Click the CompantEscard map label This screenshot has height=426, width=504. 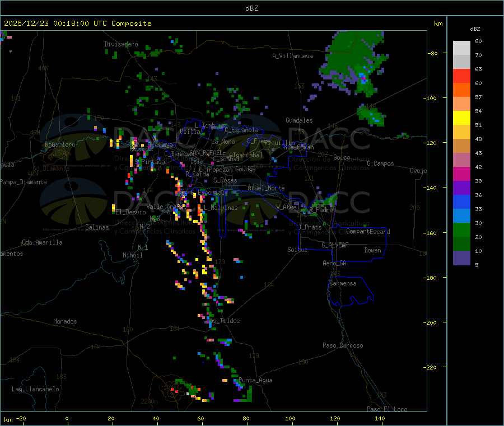368,231
